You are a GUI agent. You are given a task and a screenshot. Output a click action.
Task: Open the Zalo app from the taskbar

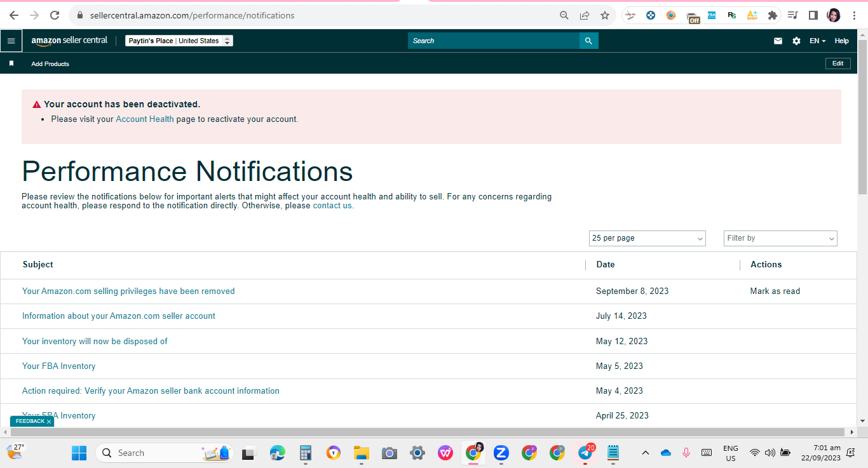point(501,453)
